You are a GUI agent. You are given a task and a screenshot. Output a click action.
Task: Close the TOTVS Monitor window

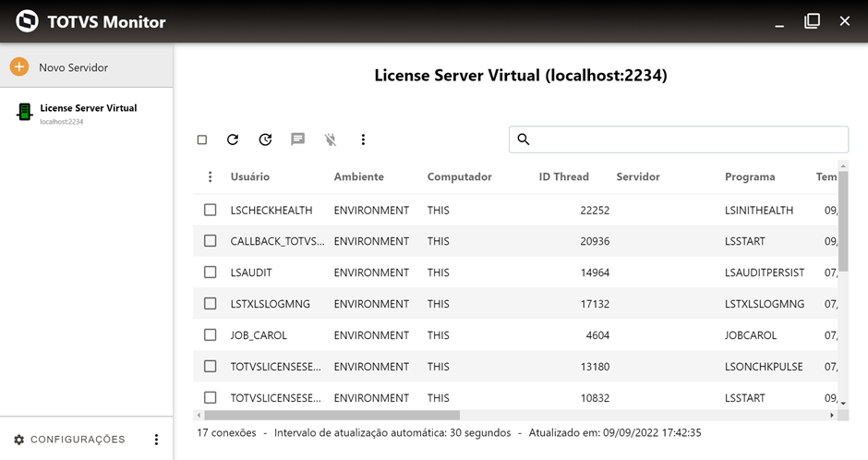(x=845, y=21)
